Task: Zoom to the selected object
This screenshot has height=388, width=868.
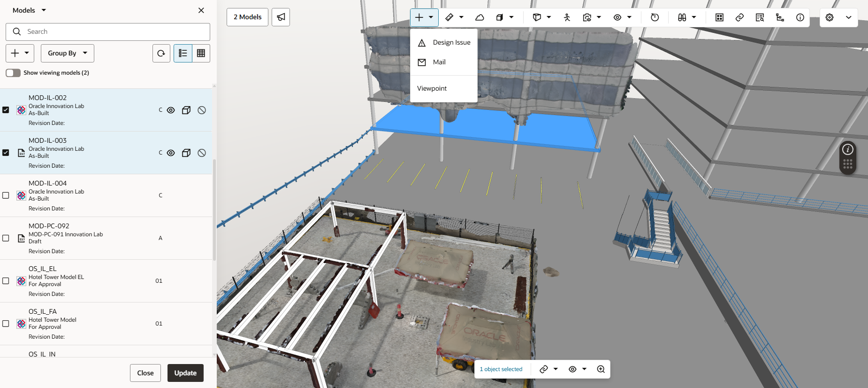Action: [x=601, y=369]
